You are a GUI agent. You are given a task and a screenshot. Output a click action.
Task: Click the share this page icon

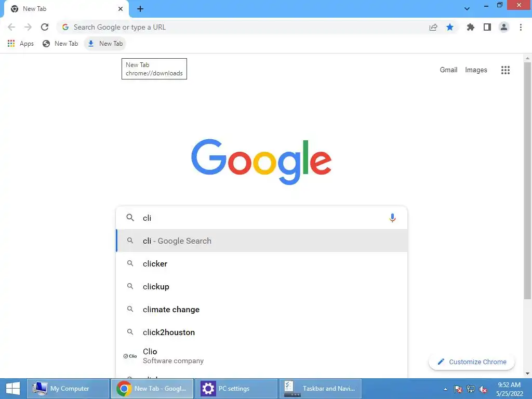click(x=433, y=27)
